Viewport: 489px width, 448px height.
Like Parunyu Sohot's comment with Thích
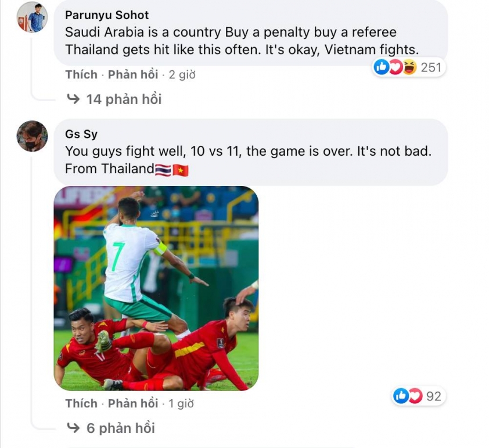(x=81, y=74)
